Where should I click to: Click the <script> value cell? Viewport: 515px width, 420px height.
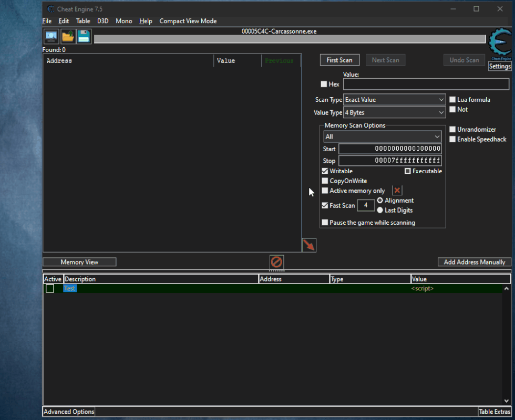pyautogui.click(x=423, y=288)
